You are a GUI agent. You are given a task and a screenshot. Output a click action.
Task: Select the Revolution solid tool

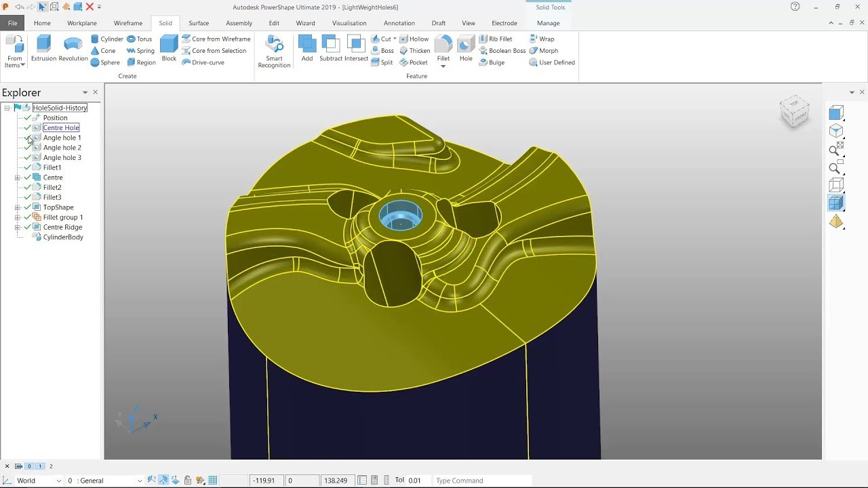73,49
